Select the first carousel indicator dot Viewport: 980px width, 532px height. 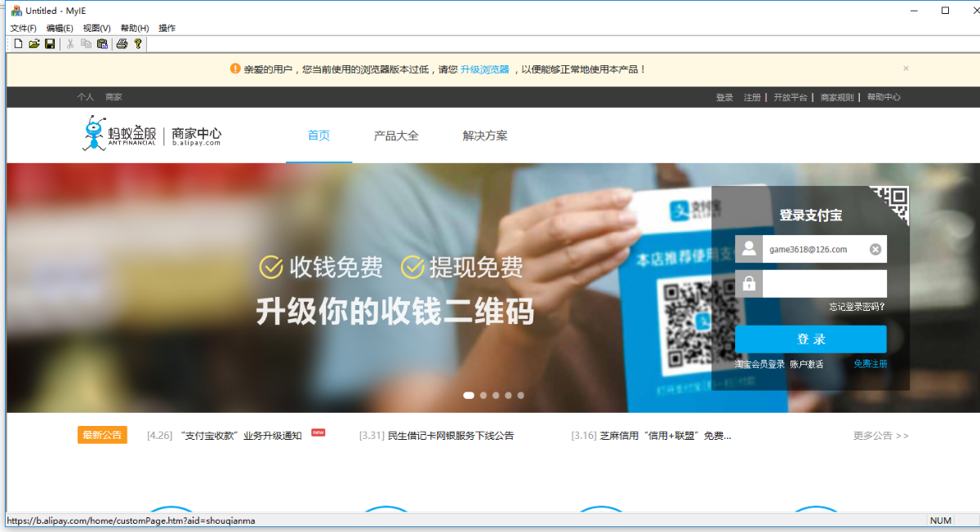click(469, 395)
